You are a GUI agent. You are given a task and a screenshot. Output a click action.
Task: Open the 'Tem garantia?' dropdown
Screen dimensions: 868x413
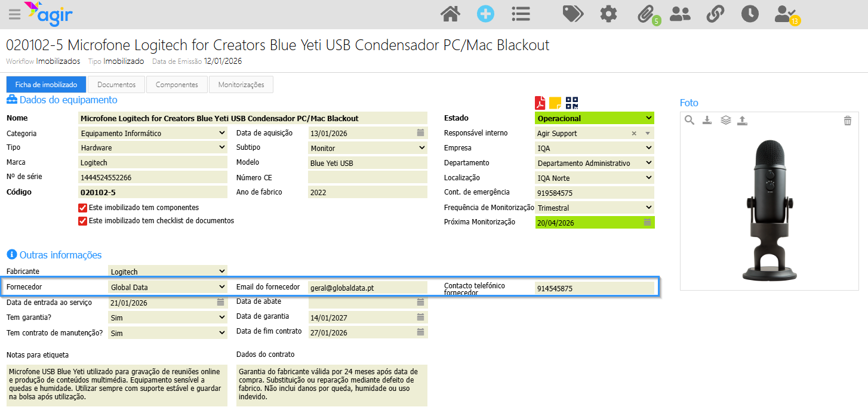[168, 318]
